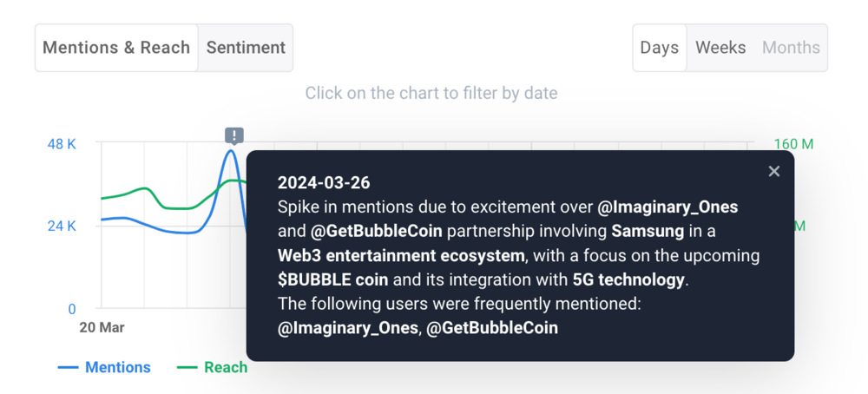Toggle the Mentions series legend label
This screenshot has height=394, width=868.
118,367
